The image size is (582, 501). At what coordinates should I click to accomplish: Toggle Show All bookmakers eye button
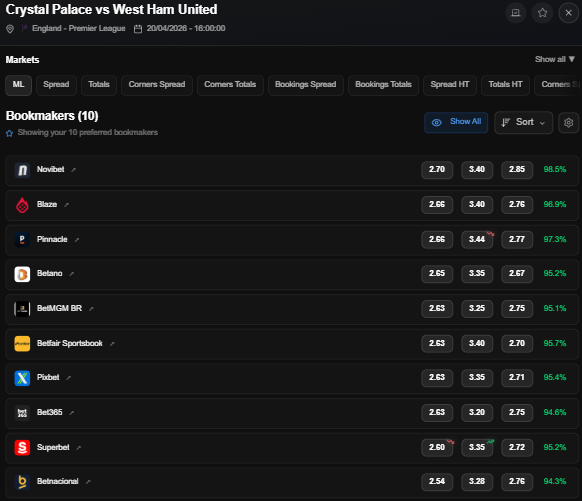456,122
